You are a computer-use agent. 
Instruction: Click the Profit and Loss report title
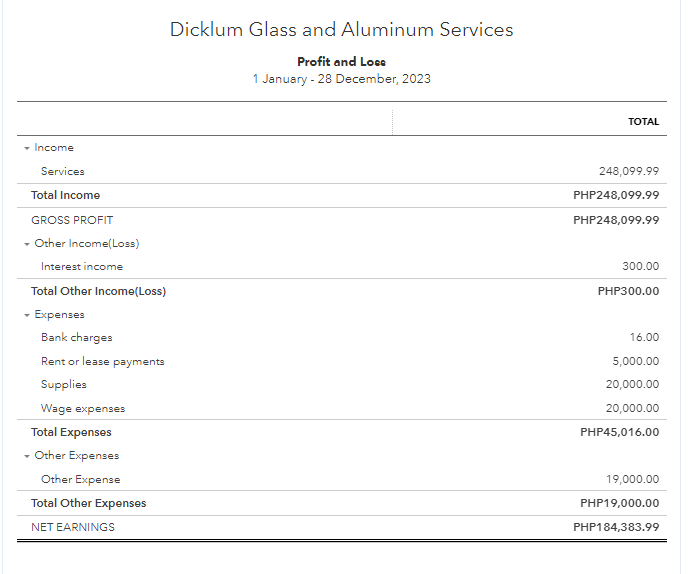click(x=342, y=62)
